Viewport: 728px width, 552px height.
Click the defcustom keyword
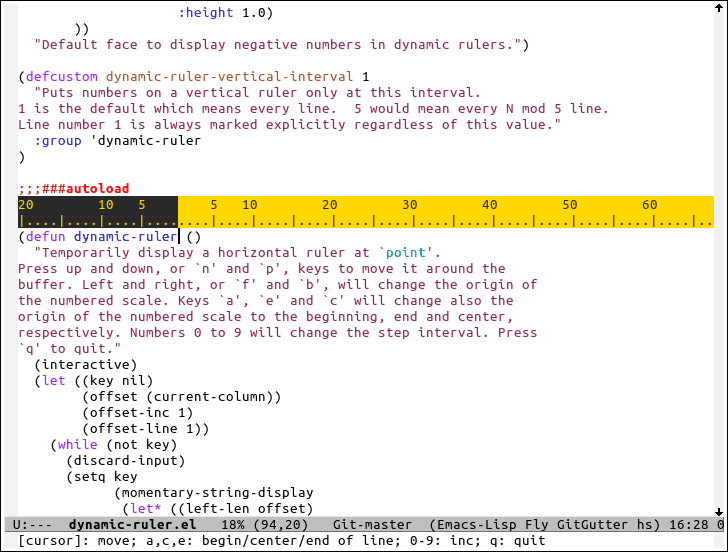click(62, 77)
